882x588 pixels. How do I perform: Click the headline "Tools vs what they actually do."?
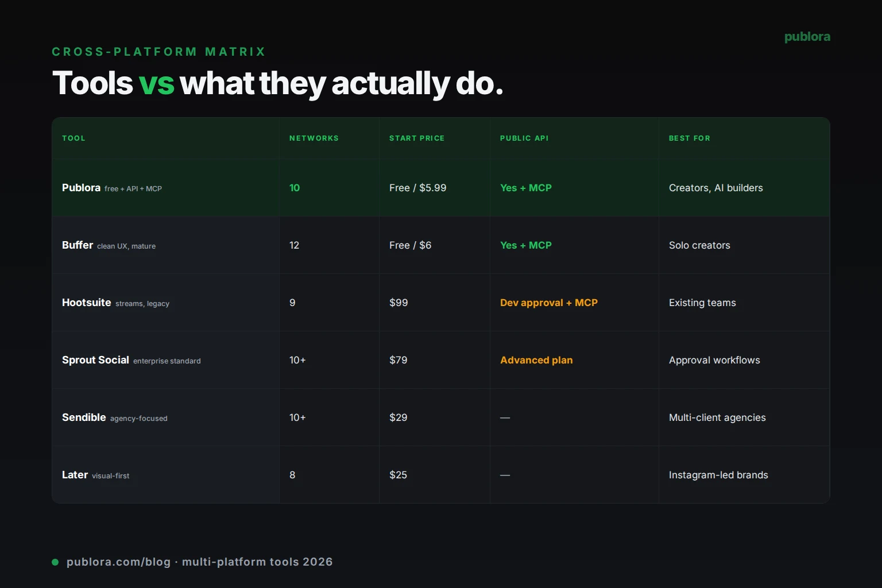pyautogui.click(x=278, y=83)
